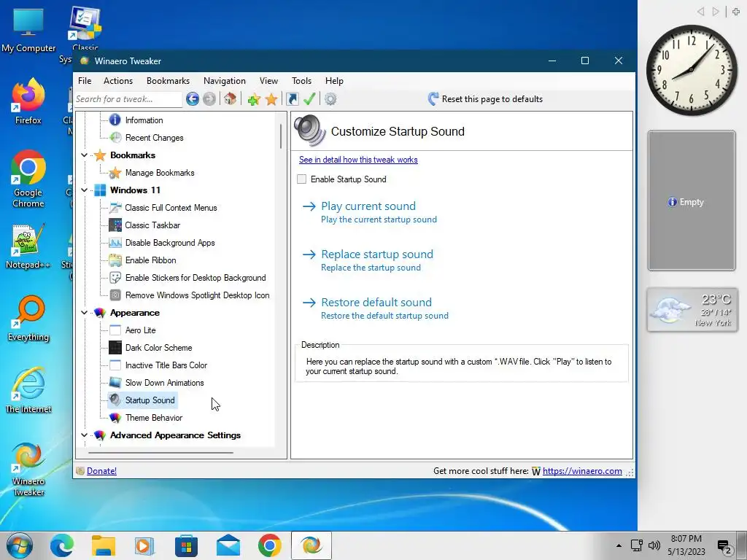Collapse the Appearance tree section
The height and width of the screenshot is (560, 747).
pyautogui.click(x=85, y=313)
